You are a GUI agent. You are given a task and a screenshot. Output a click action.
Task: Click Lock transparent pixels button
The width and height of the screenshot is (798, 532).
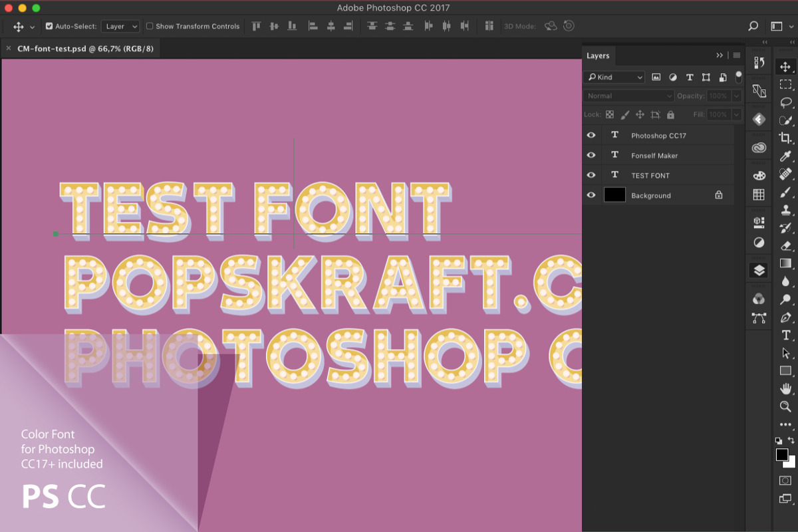pyautogui.click(x=609, y=114)
